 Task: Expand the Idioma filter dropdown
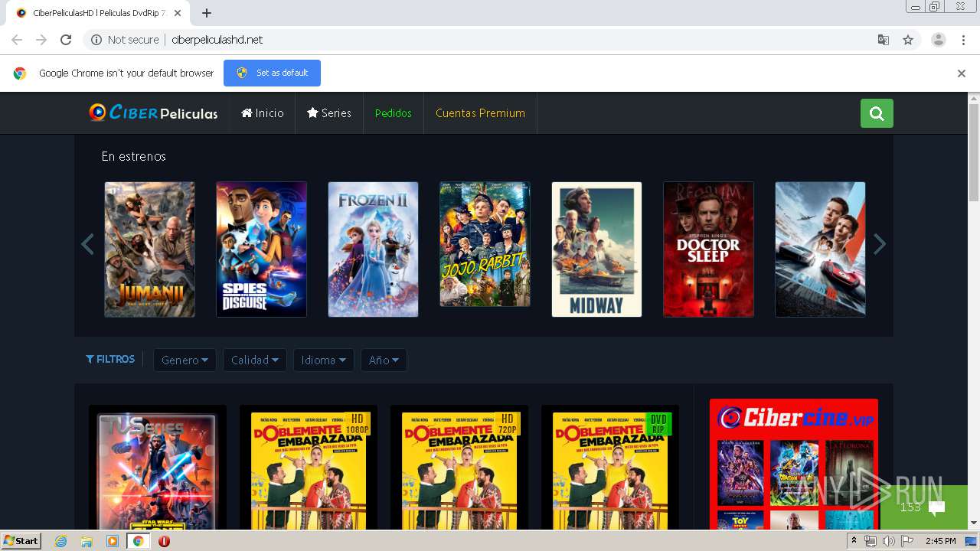(323, 360)
